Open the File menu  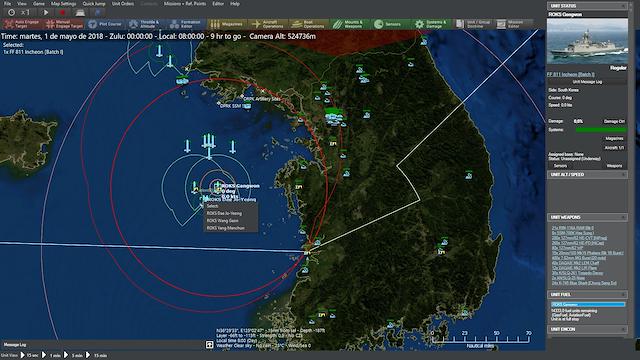[x=7, y=4]
